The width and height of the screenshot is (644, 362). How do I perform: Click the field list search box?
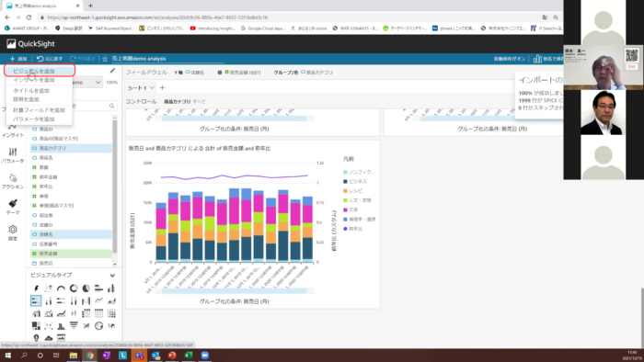[95, 106]
